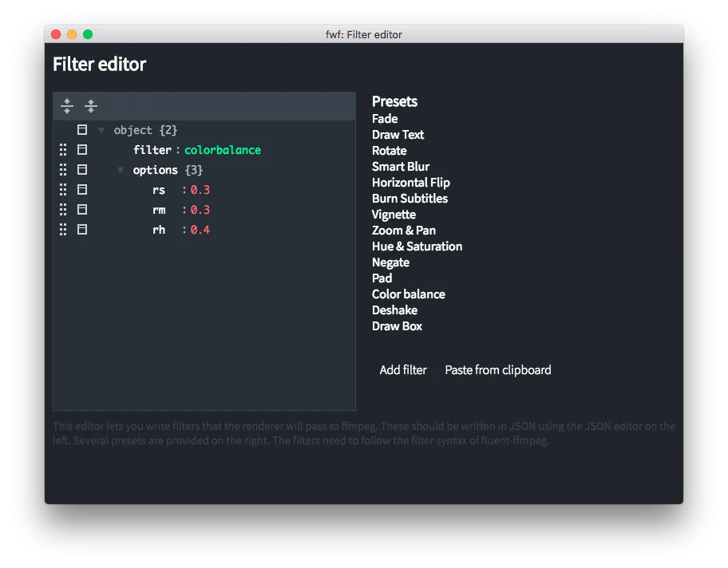Image resolution: width=728 pixels, height=568 pixels.
Task: Click the Add filter button
Action: (x=403, y=370)
